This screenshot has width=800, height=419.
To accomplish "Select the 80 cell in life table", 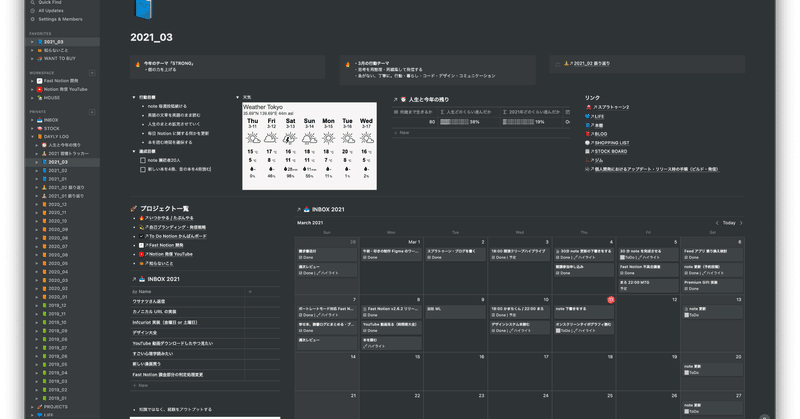I will tap(414, 122).
